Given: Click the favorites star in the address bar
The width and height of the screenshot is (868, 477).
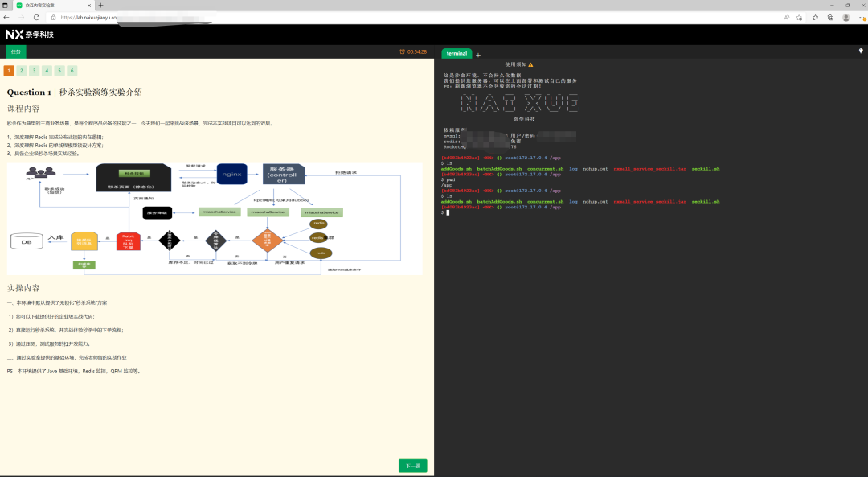Looking at the screenshot, I should tap(799, 18).
